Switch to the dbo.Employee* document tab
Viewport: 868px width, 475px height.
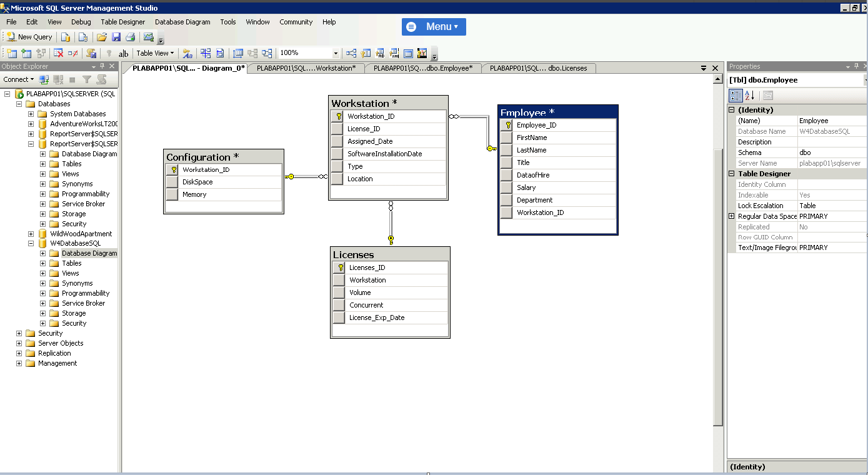(x=423, y=68)
